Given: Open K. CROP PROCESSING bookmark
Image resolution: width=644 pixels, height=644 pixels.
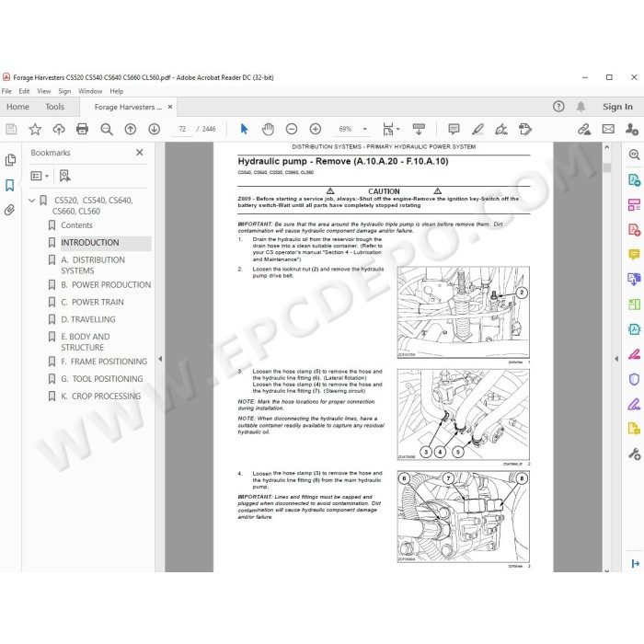Looking at the screenshot, I should (101, 396).
